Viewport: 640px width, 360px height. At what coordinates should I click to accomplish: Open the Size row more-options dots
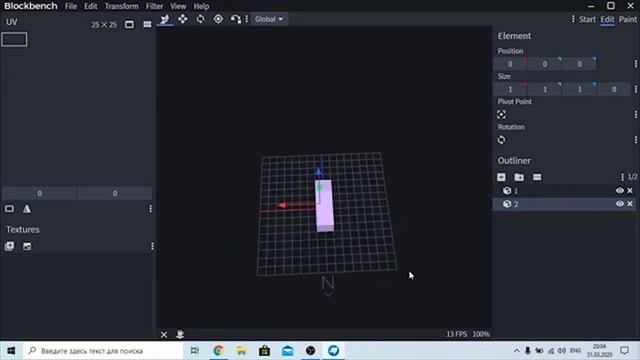click(x=636, y=89)
